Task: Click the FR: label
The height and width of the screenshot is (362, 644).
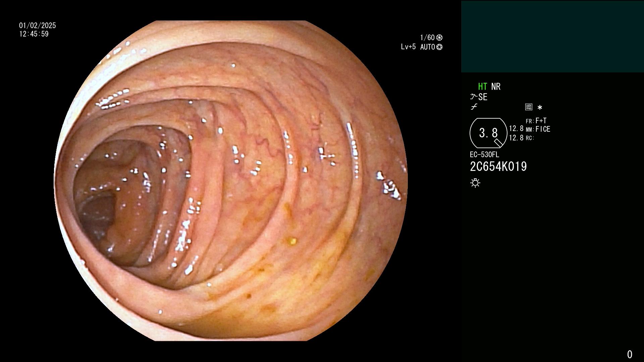Action: 530,121
